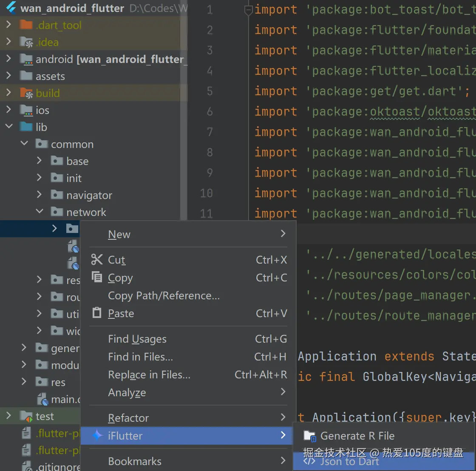476x471 pixels.
Task: Select Replace in Files...
Action: pos(188,375)
